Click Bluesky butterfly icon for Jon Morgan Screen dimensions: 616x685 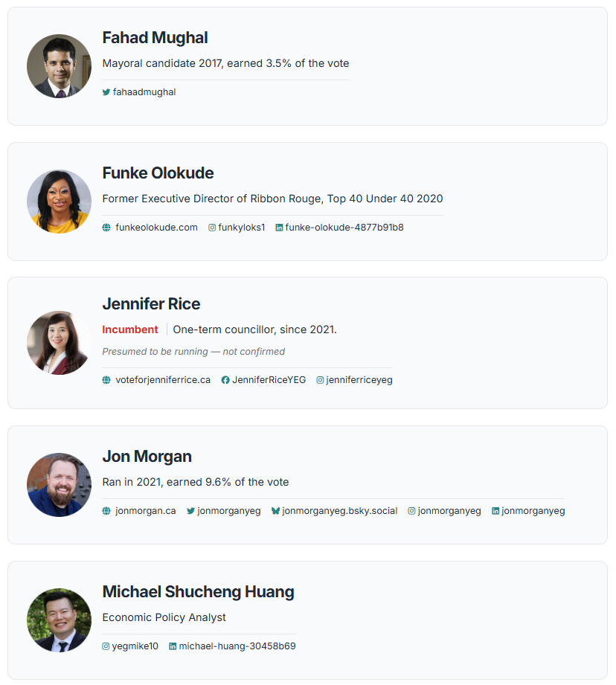[275, 511]
